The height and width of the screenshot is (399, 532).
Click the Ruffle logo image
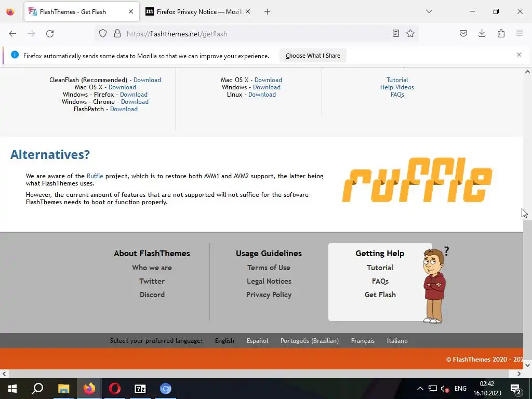[x=417, y=180]
